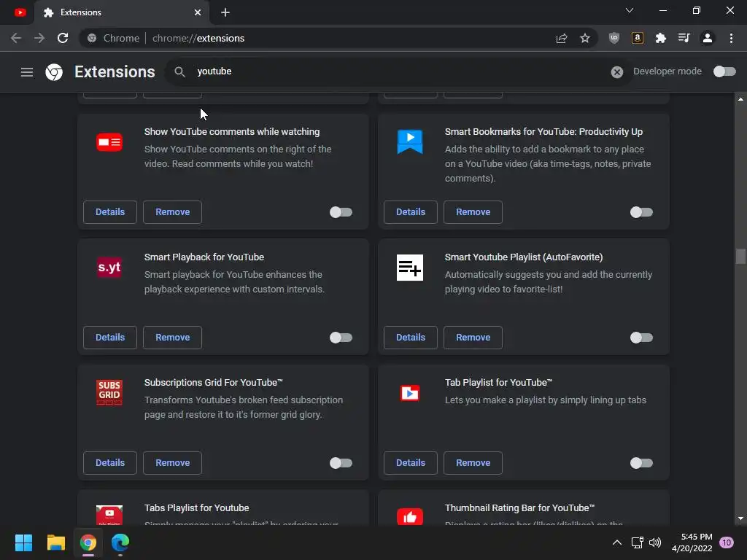Image resolution: width=747 pixels, height=560 pixels.
Task: Clear the youtube search query
Action: coord(617,72)
